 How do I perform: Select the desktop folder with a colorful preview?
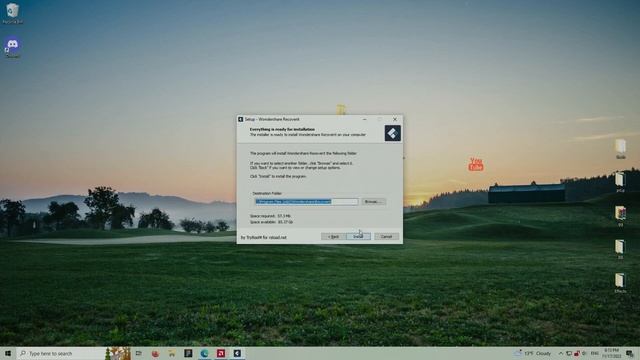coord(620,215)
